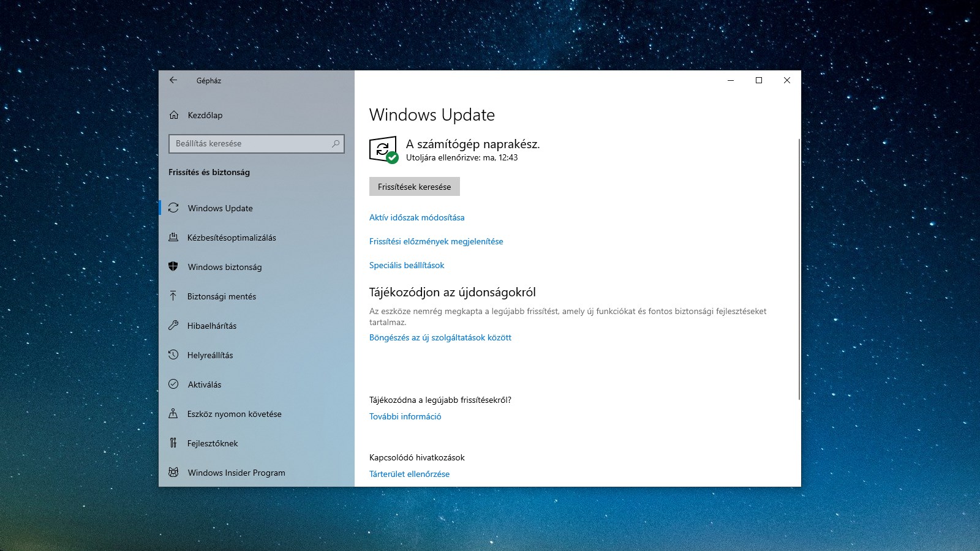Image resolution: width=980 pixels, height=551 pixels.
Task: Click 'A számítógép naprakész.' status text
Action: click(x=473, y=144)
